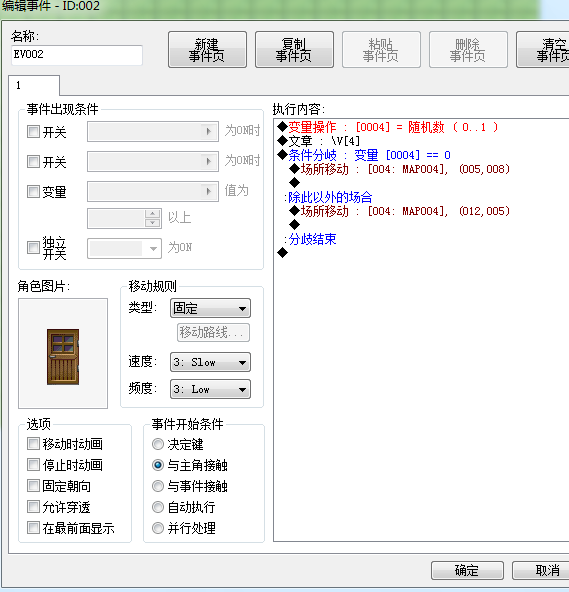Open the 变量 selector box
This screenshot has width=569, height=592.
pyautogui.click(x=153, y=191)
